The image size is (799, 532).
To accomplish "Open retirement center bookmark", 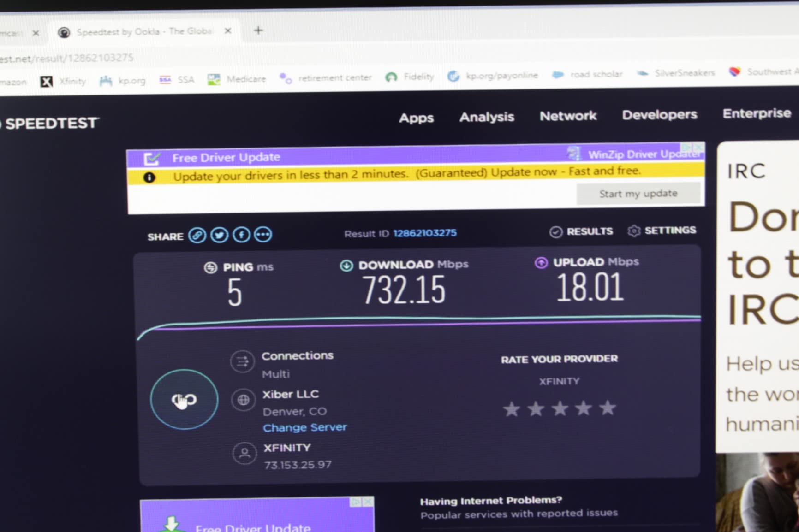I will tap(326, 78).
